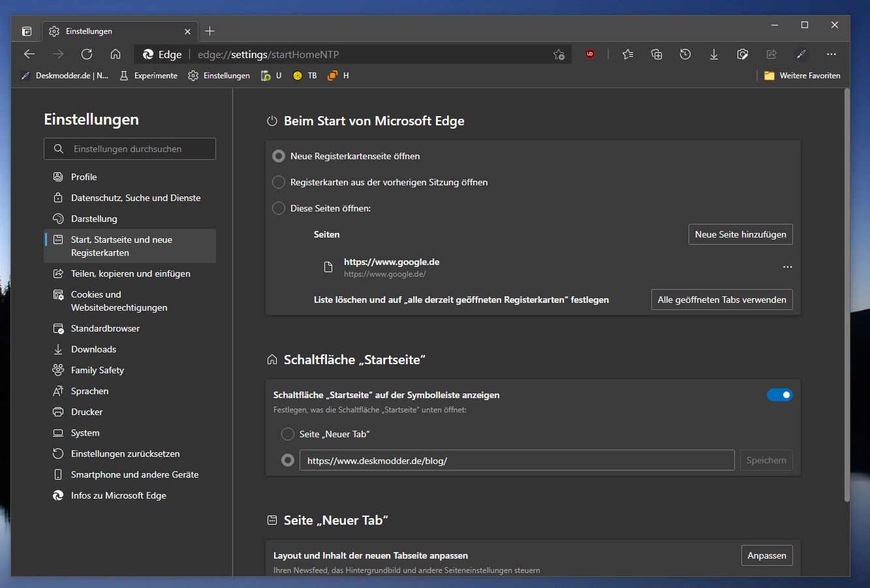Start web capture screenshot icon
Viewport: 870px width, 588px height.
click(743, 54)
